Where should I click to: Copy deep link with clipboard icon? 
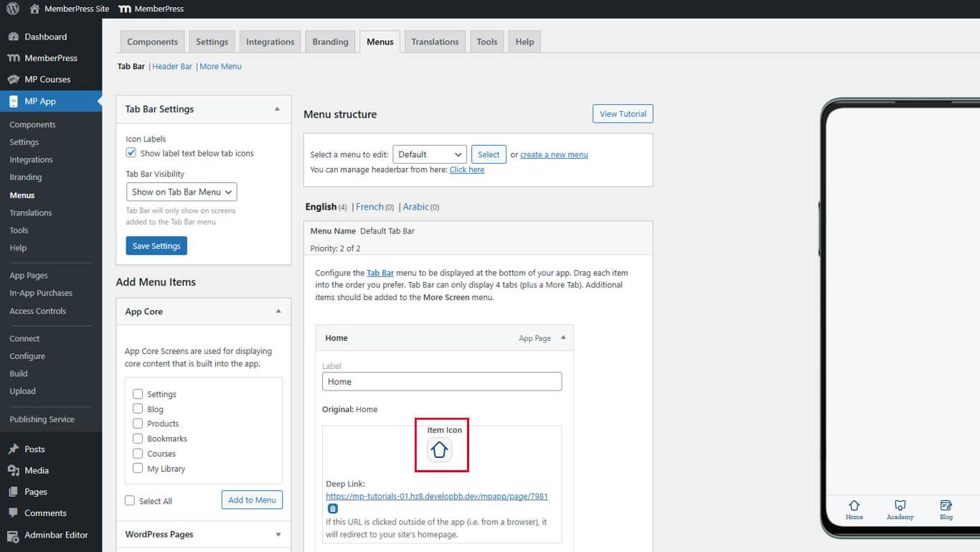pos(332,508)
